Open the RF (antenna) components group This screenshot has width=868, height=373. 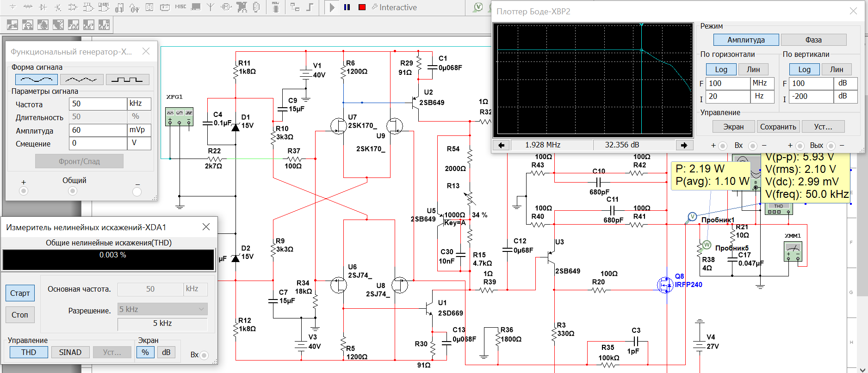coord(211,7)
